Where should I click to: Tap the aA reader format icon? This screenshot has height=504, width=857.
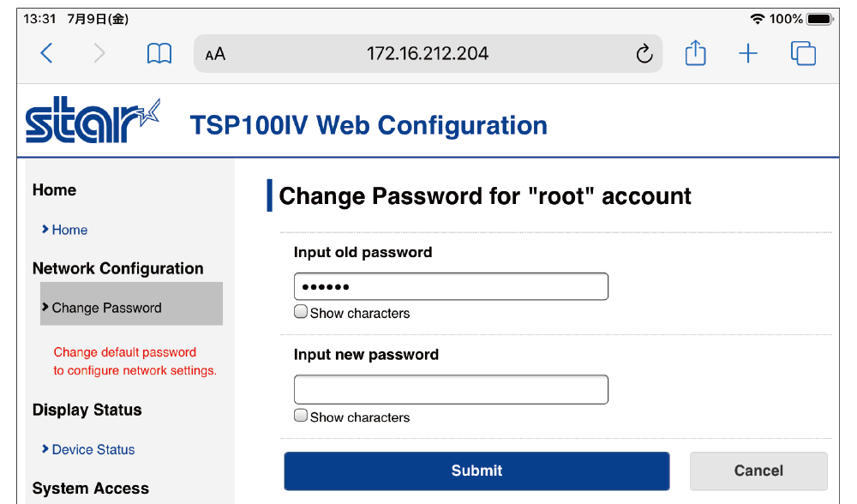[x=215, y=55]
